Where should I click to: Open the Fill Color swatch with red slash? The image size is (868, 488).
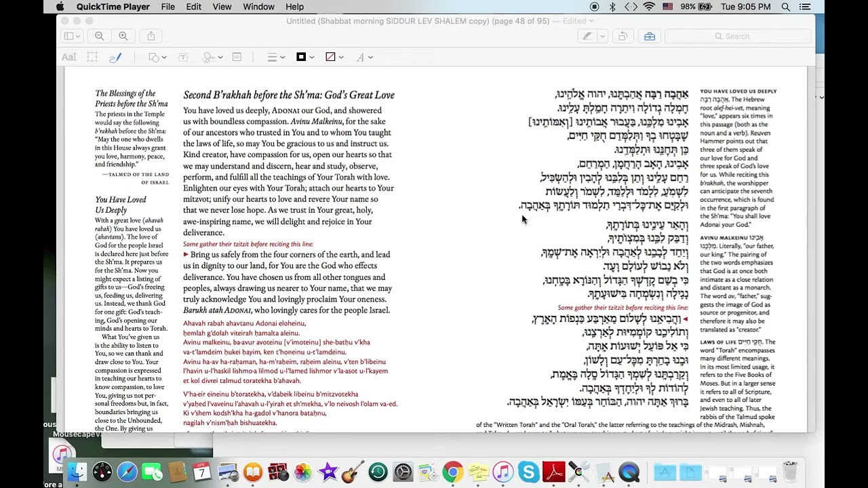click(334, 58)
